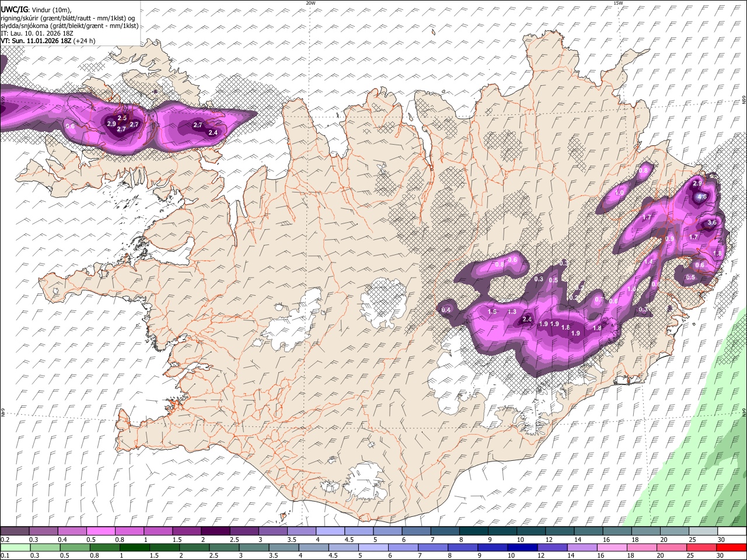The height and width of the screenshot is (560, 747).
Task: Pick the lower legend swatch between 25 and 30
Action: 701,547
